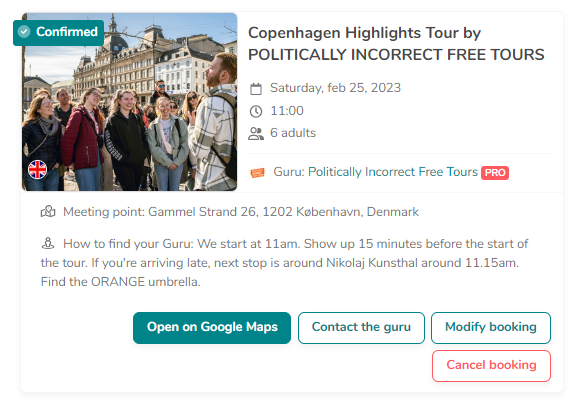Viewport: 576px width, 401px height.
Task: Open the tour photo thumbnail
Action: coord(130,102)
